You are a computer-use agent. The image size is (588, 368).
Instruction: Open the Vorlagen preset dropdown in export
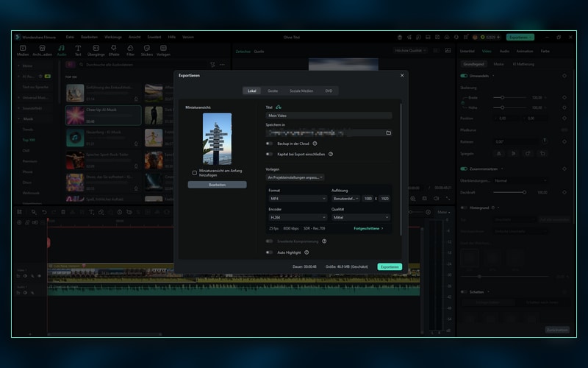point(295,177)
